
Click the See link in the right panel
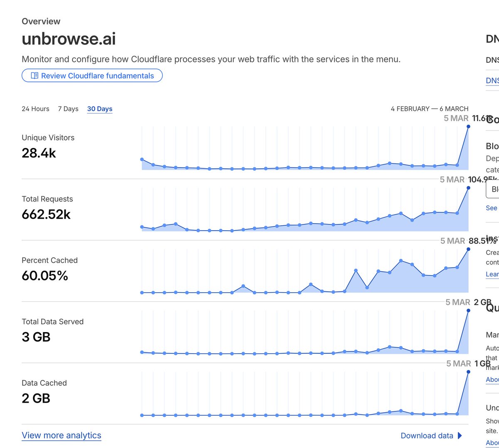click(492, 208)
